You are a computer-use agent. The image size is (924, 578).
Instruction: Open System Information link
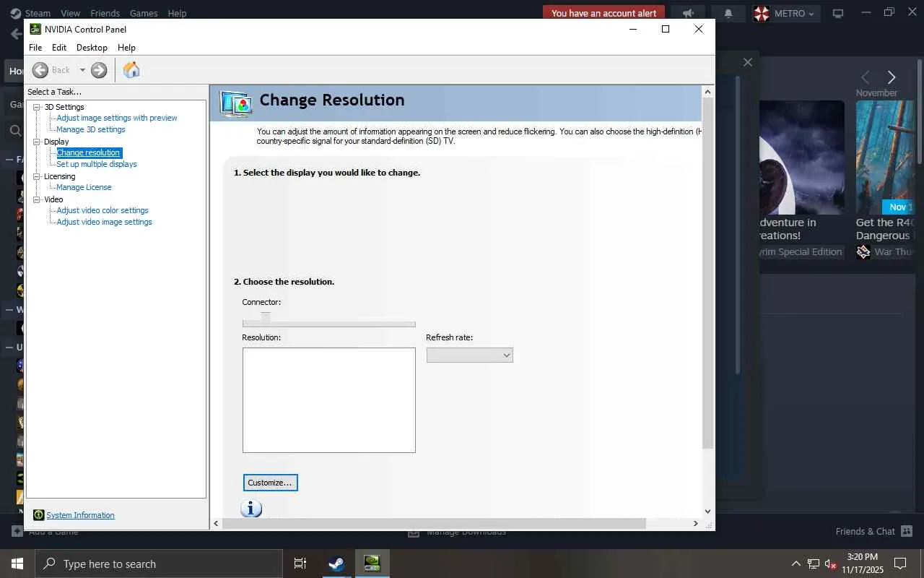[80, 515]
